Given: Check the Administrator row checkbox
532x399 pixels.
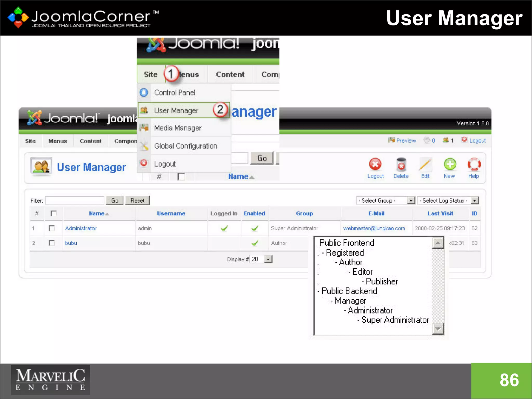Looking at the screenshot, I should coord(52,228).
